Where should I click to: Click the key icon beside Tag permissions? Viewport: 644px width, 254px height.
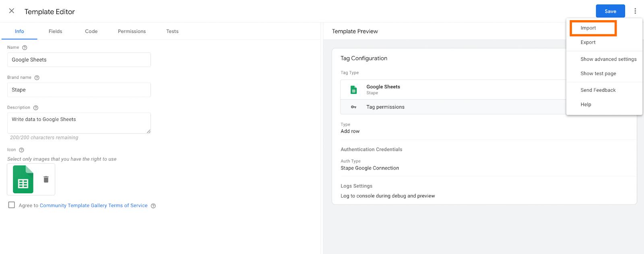click(353, 107)
